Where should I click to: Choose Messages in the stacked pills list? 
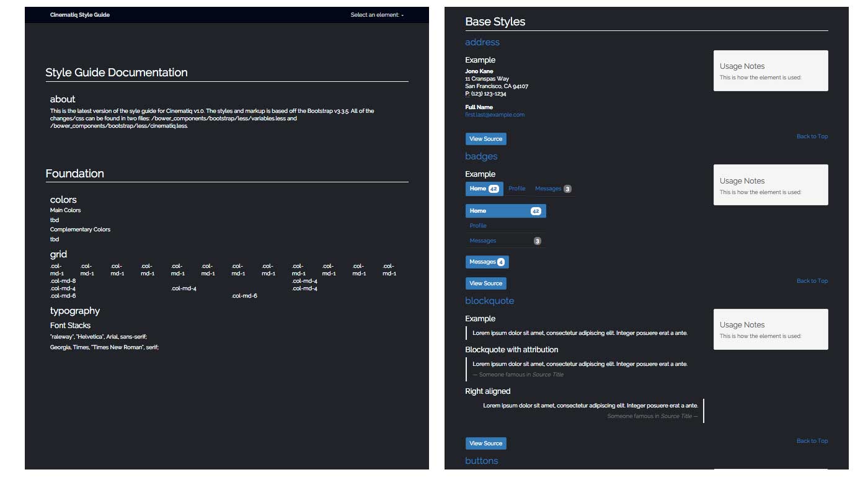tap(505, 241)
